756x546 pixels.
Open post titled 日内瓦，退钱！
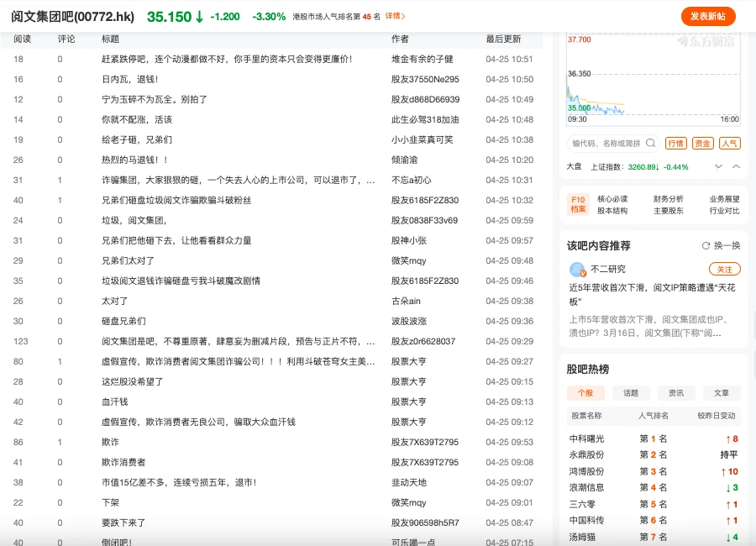(x=129, y=79)
